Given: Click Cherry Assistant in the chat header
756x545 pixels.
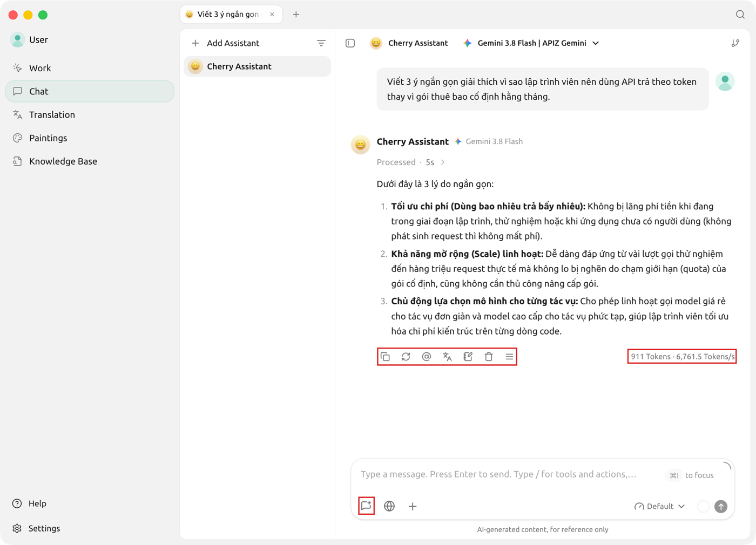Looking at the screenshot, I should point(409,43).
